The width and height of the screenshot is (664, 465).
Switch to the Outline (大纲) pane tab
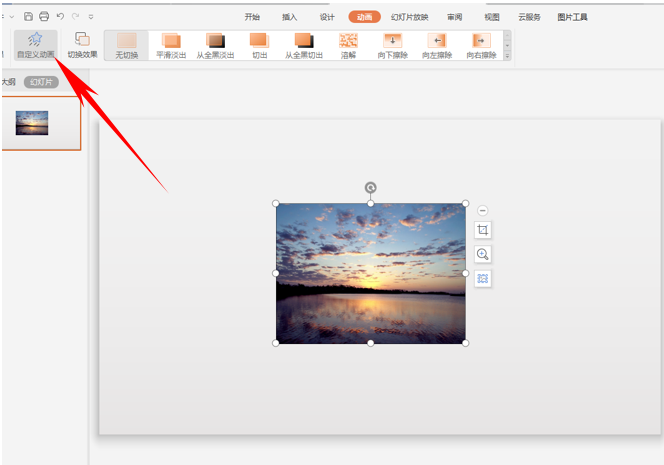8,82
